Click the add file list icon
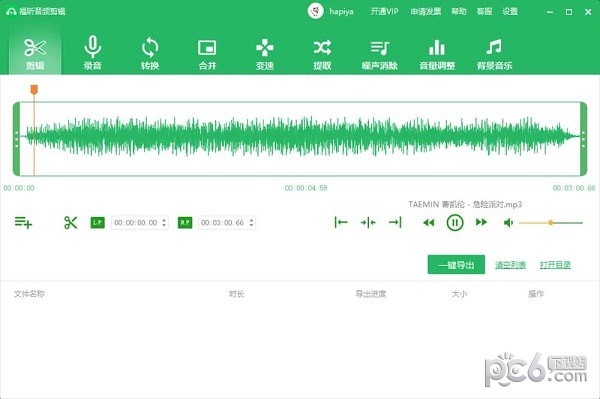This screenshot has height=399, width=600. [23, 222]
